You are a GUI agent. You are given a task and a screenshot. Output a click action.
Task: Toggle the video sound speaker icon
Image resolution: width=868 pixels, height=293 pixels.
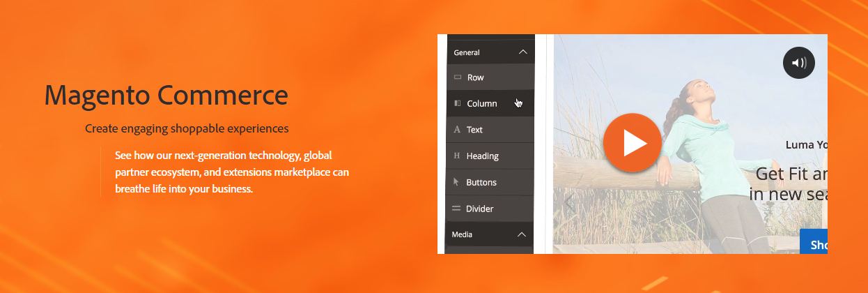point(799,63)
